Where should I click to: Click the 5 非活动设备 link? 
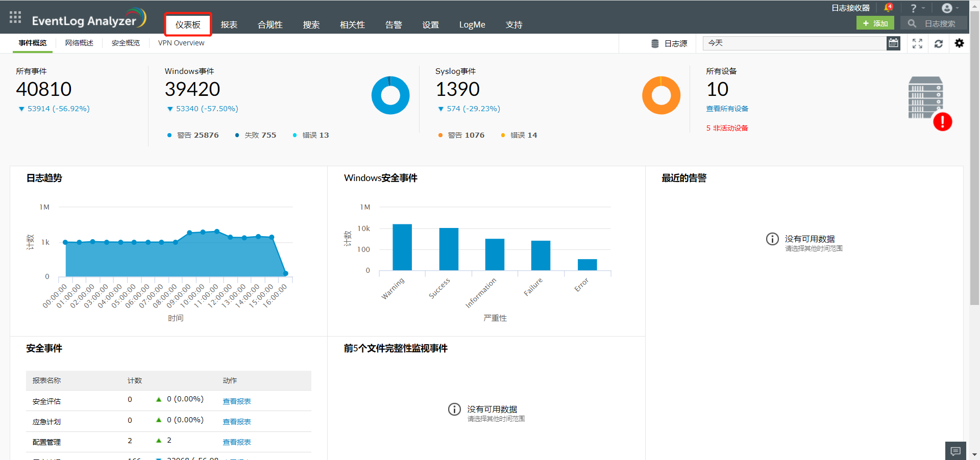pyautogui.click(x=727, y=128)
